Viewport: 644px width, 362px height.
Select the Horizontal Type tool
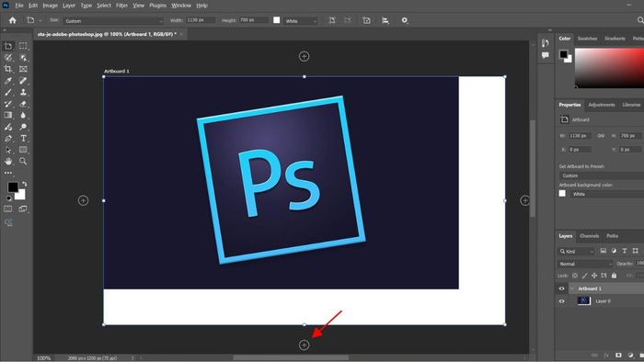[x=23, y=138]
